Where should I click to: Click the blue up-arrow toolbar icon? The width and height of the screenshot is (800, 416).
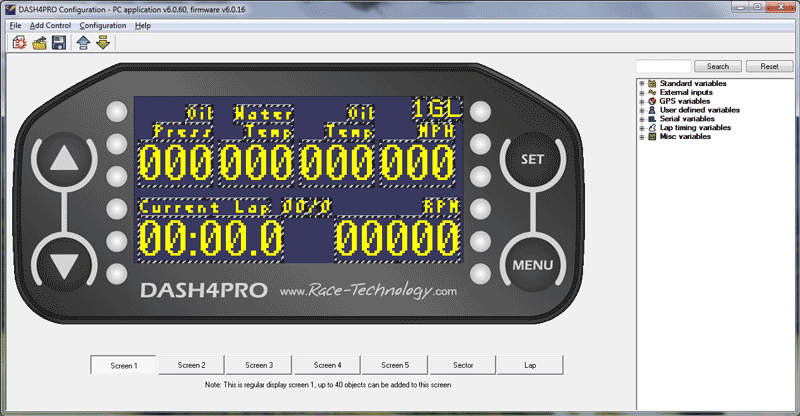83,43
